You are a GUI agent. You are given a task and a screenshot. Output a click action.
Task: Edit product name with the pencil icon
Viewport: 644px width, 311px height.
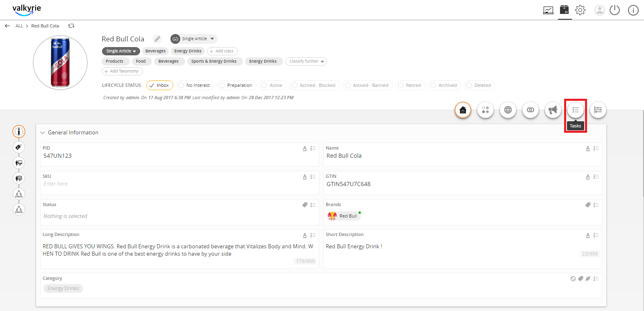[x=157, y=39]
